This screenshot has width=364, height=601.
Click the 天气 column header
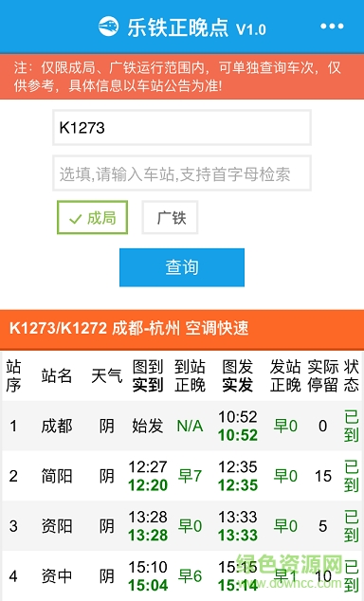click(106, 375)
